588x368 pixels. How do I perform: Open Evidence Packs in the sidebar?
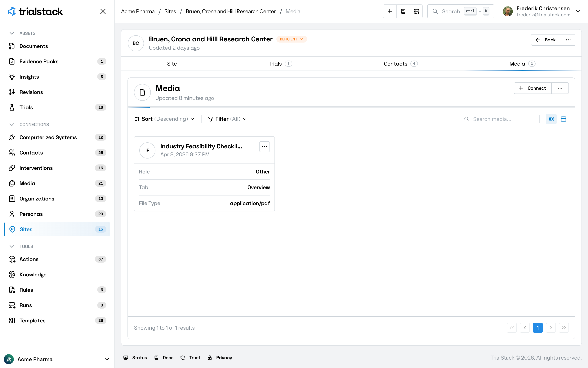(57, 61)
